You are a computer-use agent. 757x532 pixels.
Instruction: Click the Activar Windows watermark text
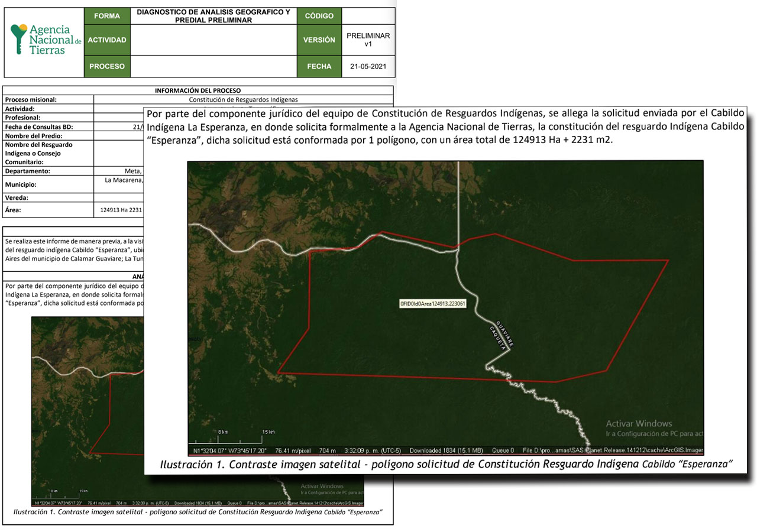(x=639, y=424)
